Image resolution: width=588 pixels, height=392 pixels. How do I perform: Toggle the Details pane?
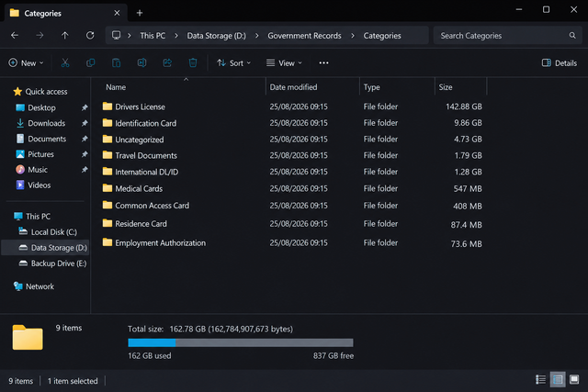point(560,63)
